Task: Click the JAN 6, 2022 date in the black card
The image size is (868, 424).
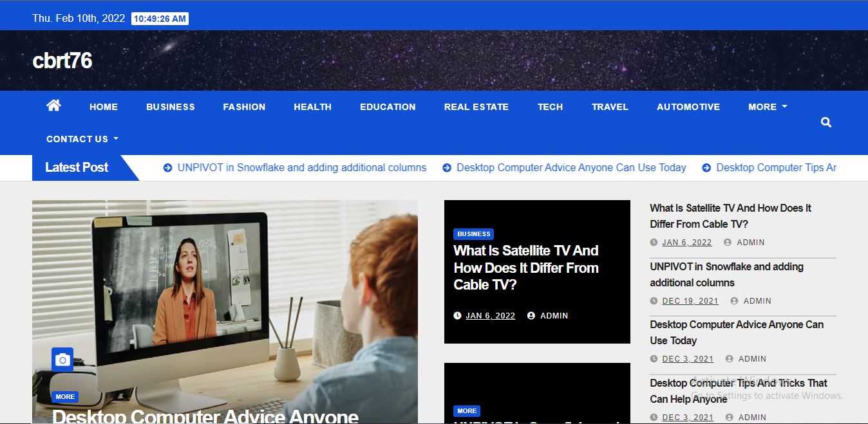Action: 491,316
